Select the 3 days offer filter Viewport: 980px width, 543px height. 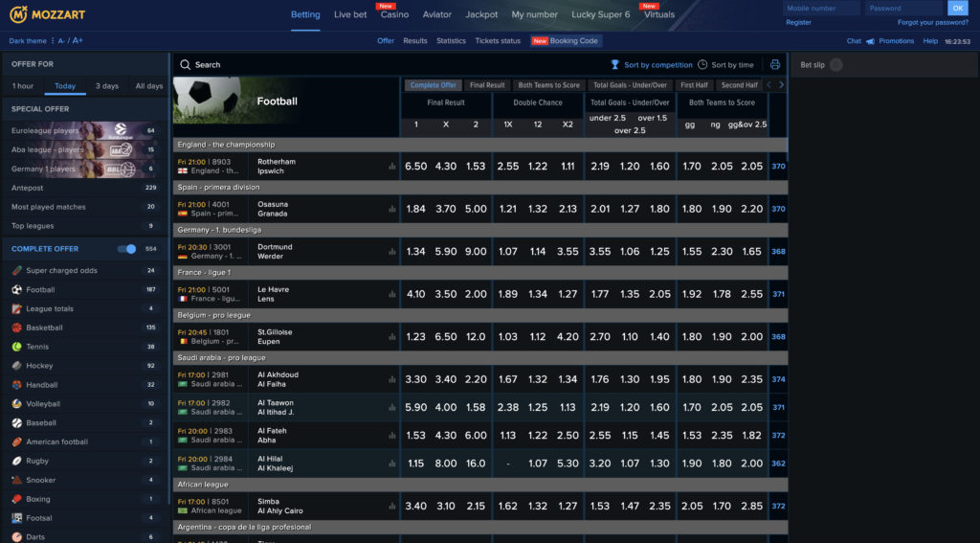[x=107, y=85]
